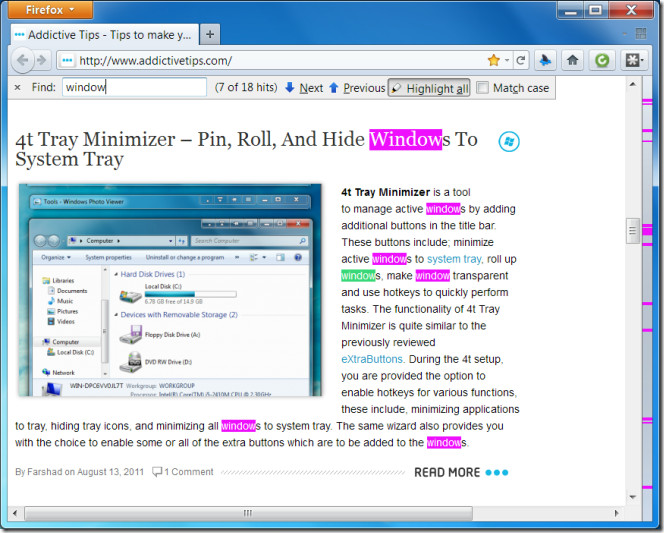Click the Find text field containing window

point(135,88)
